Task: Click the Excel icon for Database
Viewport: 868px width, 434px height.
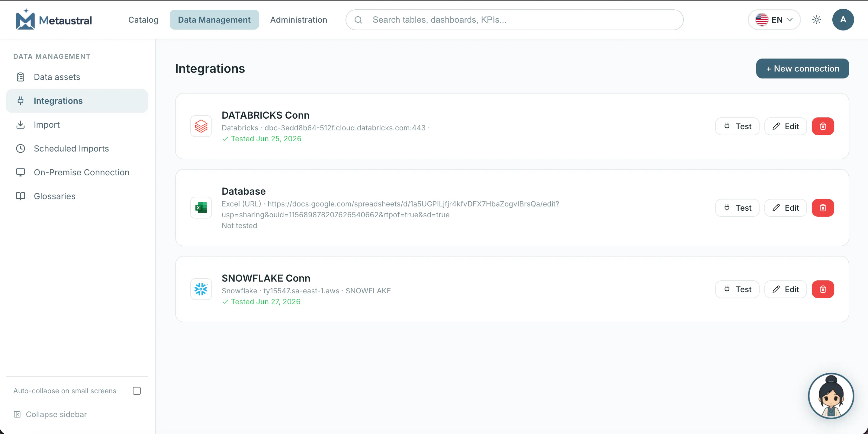Action: (x=201, y=208)
